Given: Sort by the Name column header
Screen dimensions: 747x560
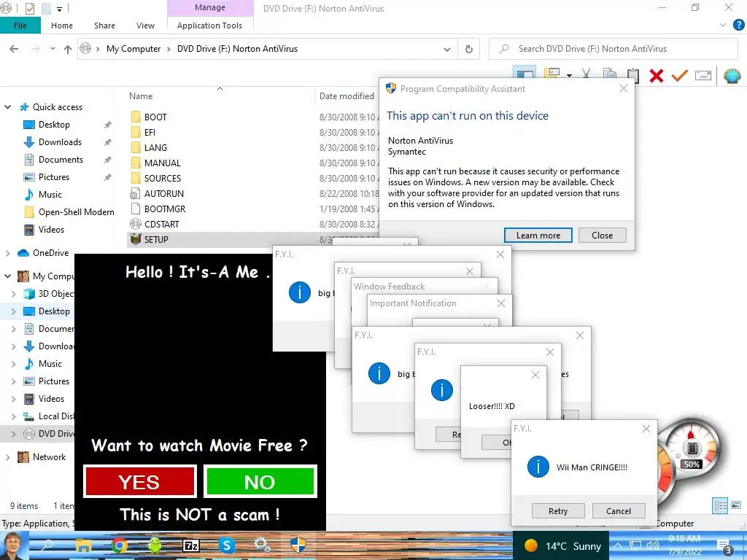Looking at the screenshot, I should click(x=141, y=96).
